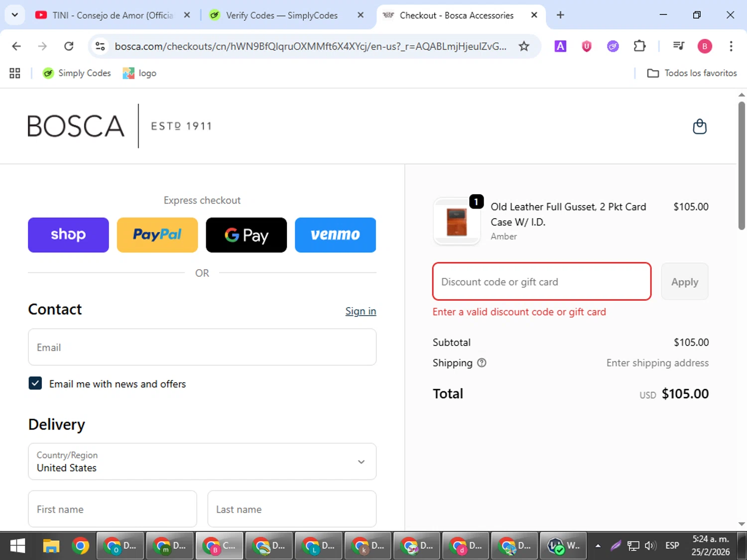Image resolution: width=747 pixels, height=560 pixels.
Task: Open Google Chrome from the taskbar
Action: point(80,546)
